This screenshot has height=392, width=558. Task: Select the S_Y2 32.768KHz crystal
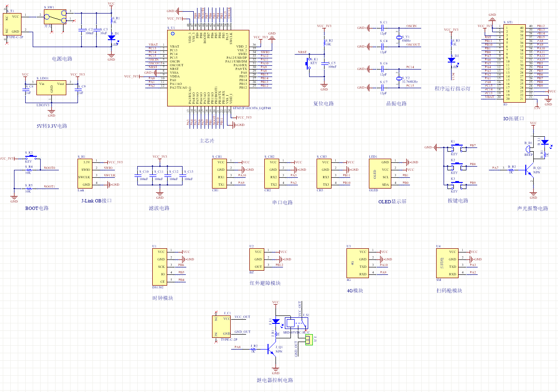(x=399, y=78)
